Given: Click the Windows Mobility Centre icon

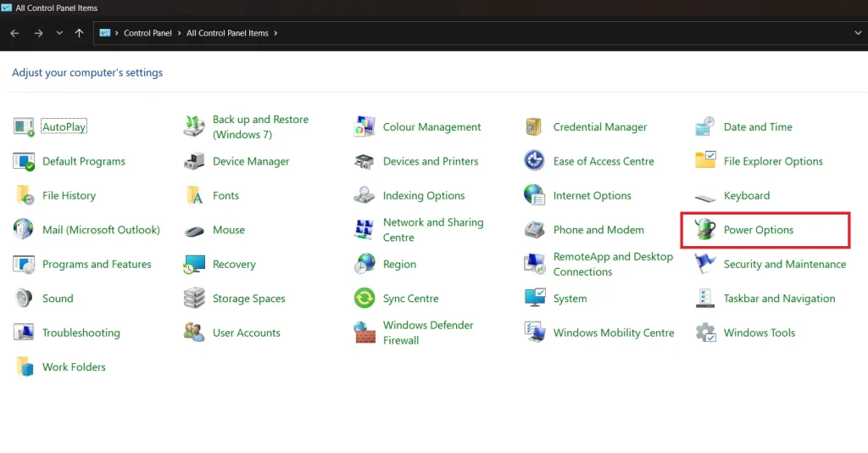Looking at the screenshot, I should click(x=535, y=333).
